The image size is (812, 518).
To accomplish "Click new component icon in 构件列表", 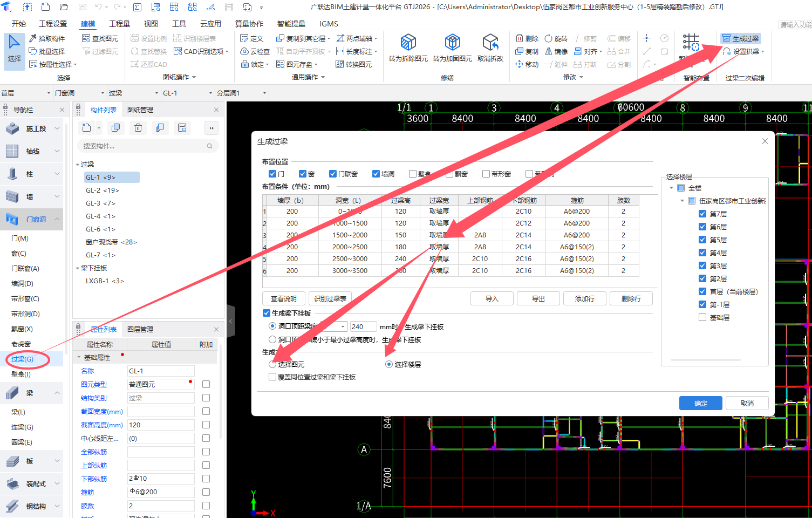I will click(x=87, y=128).
